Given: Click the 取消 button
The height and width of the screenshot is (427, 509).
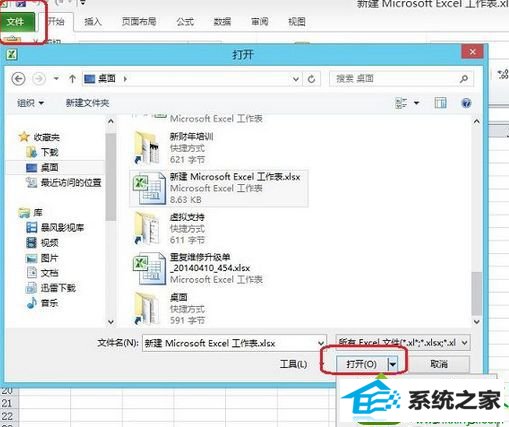Looking at the screenshot, I should click(439, 364).
